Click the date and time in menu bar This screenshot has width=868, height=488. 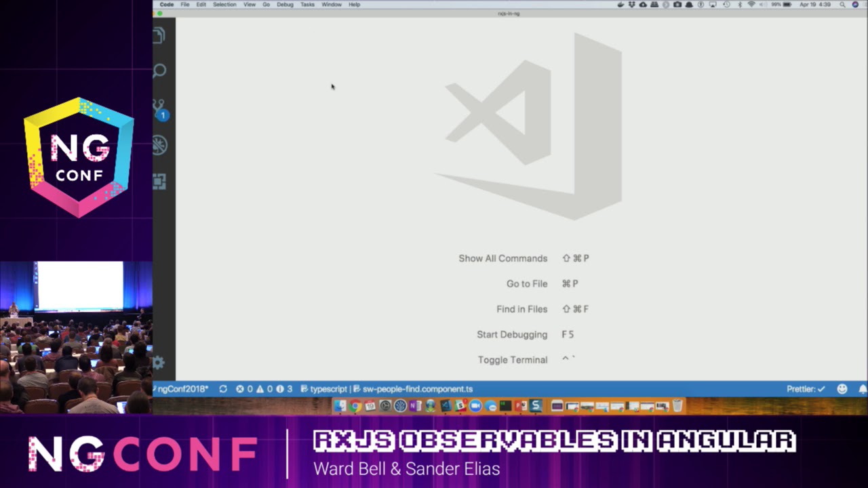[x=815, y=5]
